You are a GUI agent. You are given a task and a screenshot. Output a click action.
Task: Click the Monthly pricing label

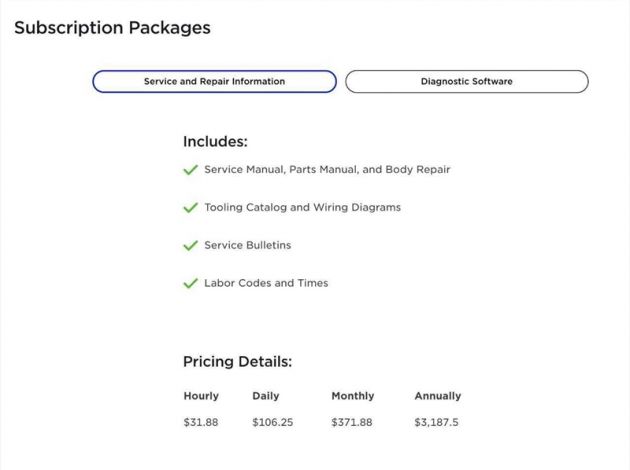[352, 396]
